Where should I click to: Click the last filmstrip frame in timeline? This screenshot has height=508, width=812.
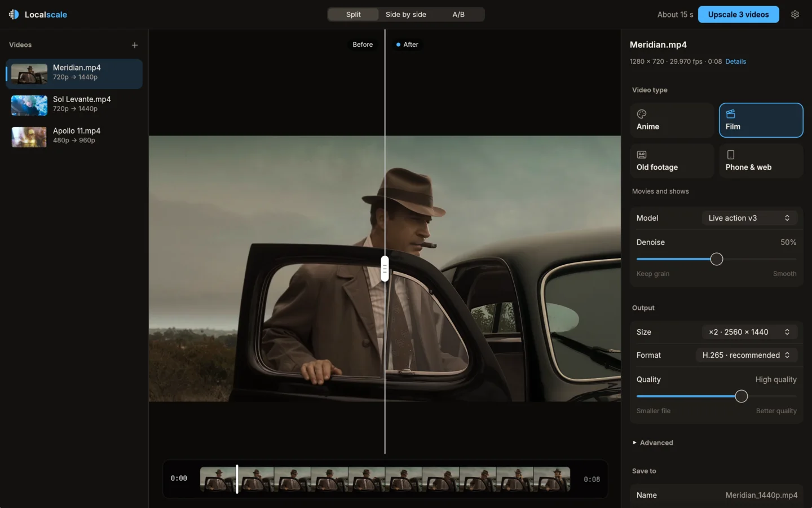pos(551,479)
